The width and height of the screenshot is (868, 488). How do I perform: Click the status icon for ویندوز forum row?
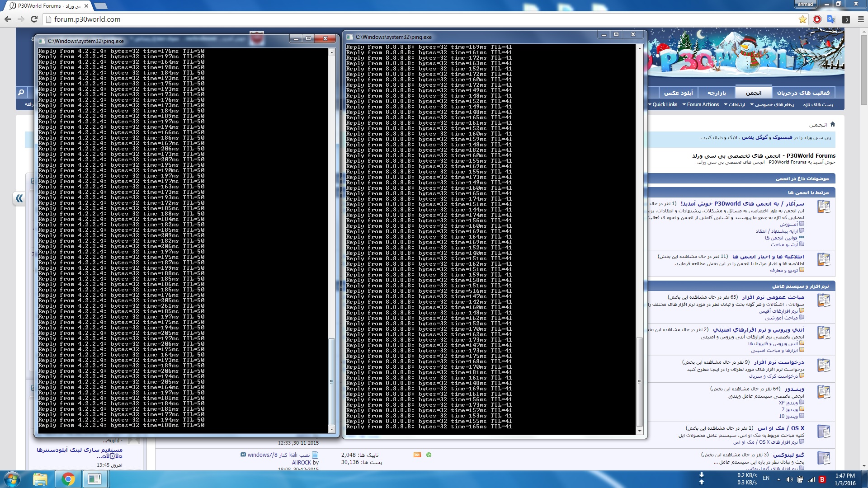pos(824,392)
